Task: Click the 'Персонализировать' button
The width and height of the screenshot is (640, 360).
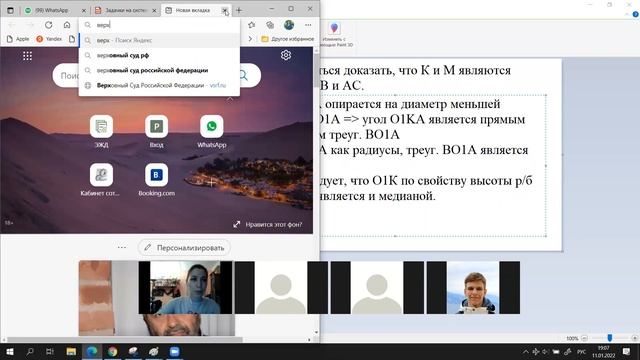Action: click(x=184, y=247)
